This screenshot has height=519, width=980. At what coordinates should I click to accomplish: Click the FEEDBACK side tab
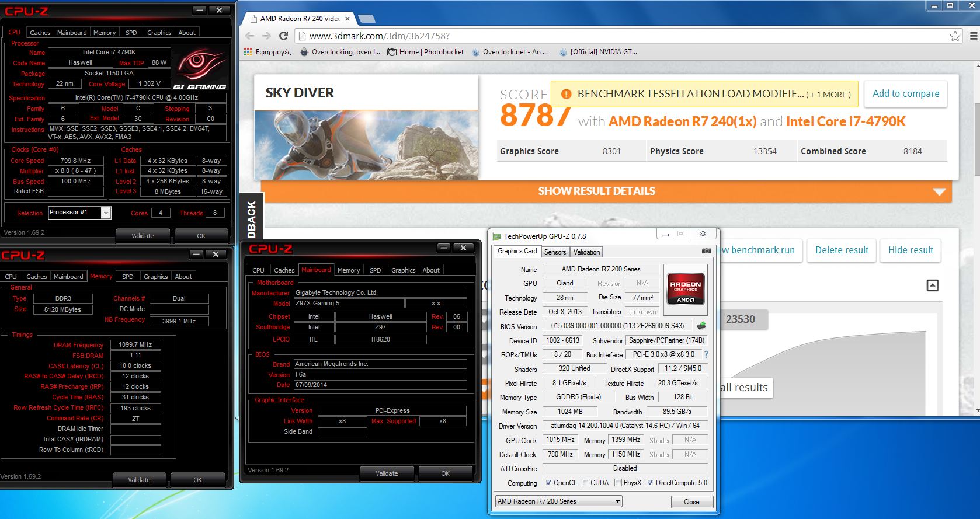pos(252,216)
